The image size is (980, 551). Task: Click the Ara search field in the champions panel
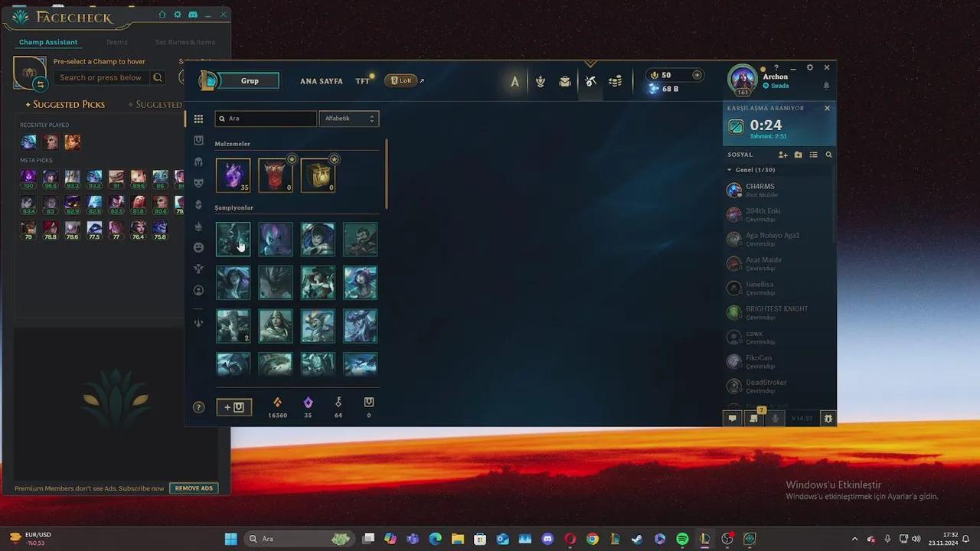click(x=266, y=119)
